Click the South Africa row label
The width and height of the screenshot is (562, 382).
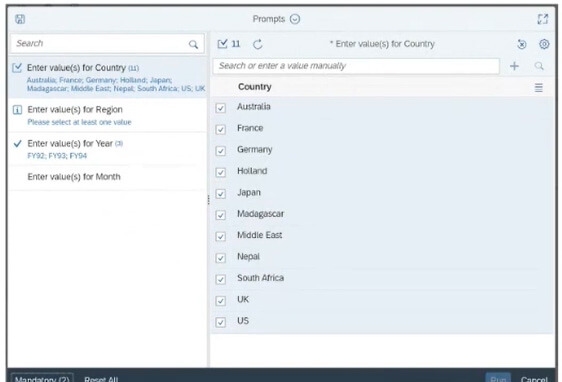pos(260,278)
